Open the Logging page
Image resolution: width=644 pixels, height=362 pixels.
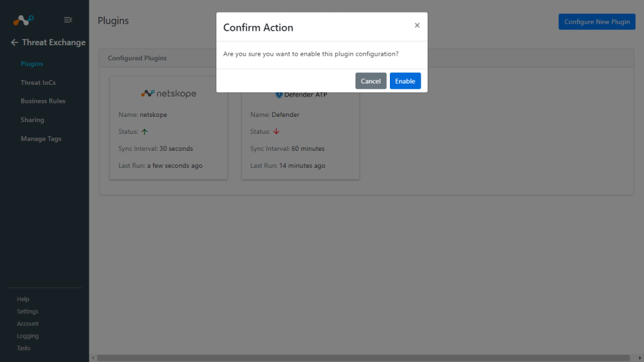tap(28, 336)
